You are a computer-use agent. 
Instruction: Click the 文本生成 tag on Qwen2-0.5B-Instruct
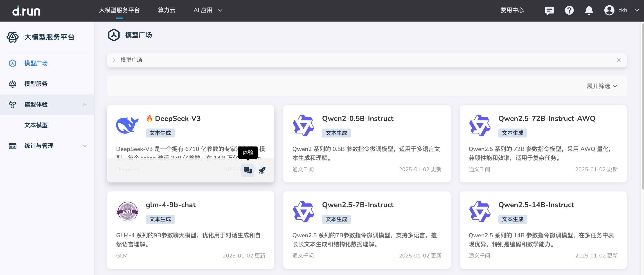pos(336,133)
